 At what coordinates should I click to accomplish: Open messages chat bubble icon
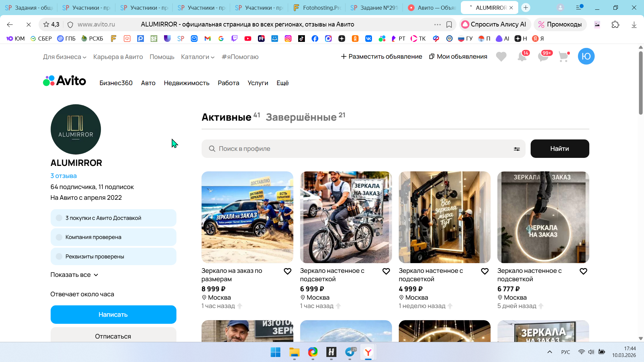(x=543, y=57)
